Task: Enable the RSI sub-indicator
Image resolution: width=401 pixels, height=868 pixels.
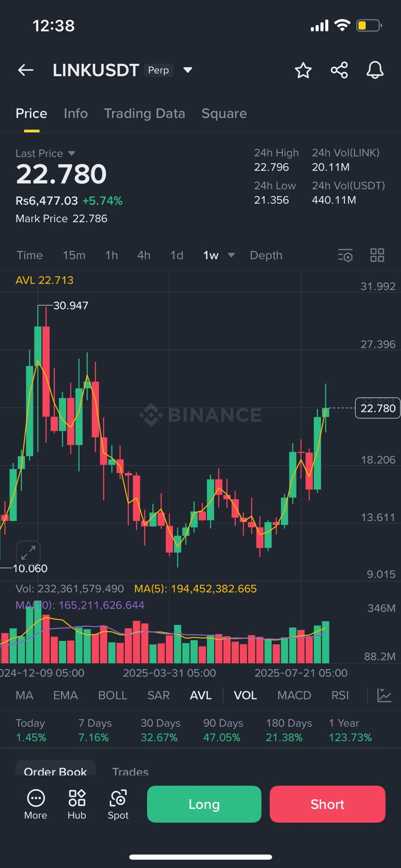Action: pos(340,696)
